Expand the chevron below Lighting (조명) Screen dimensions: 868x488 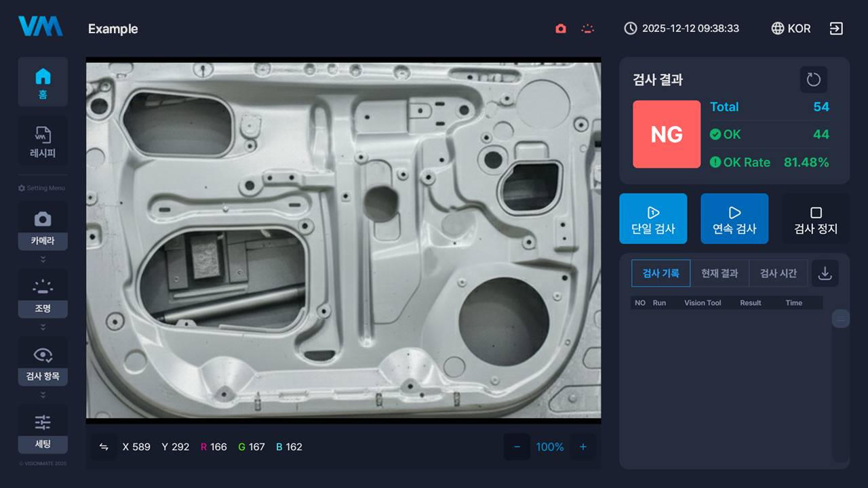(x=43, y=327)
